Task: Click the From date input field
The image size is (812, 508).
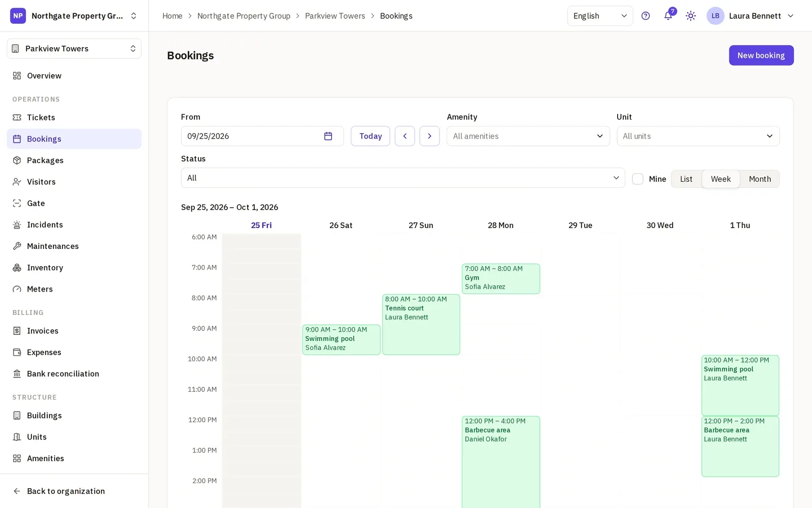Action: [x=262, y=136]
